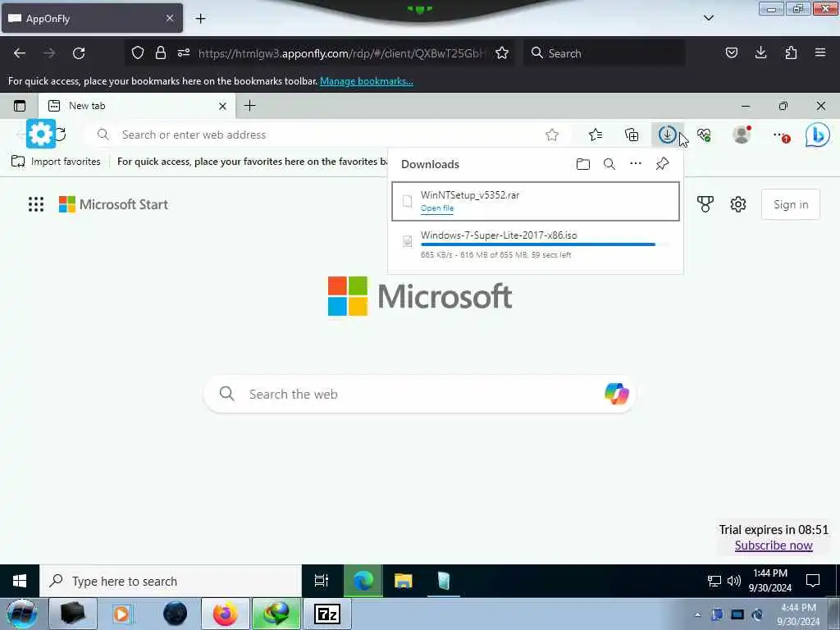Open Edge Settings and more menu
The image size is (840, 630).
click(781, 135)
